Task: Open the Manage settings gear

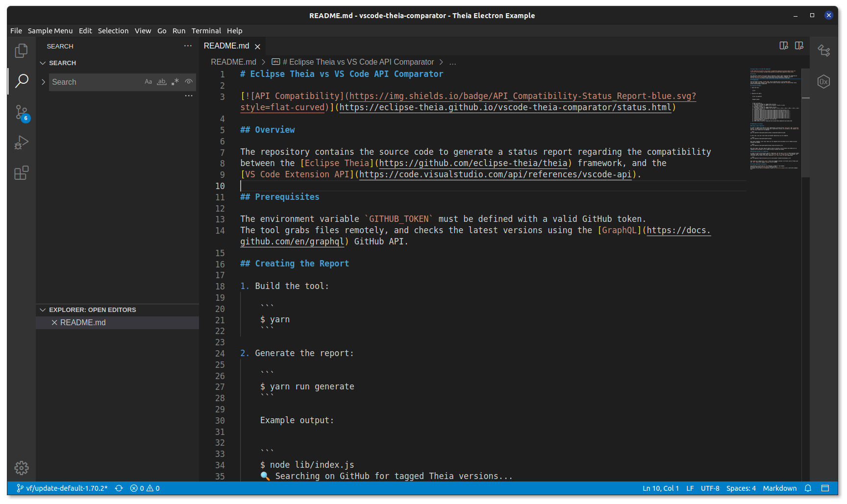Action: 21,468
